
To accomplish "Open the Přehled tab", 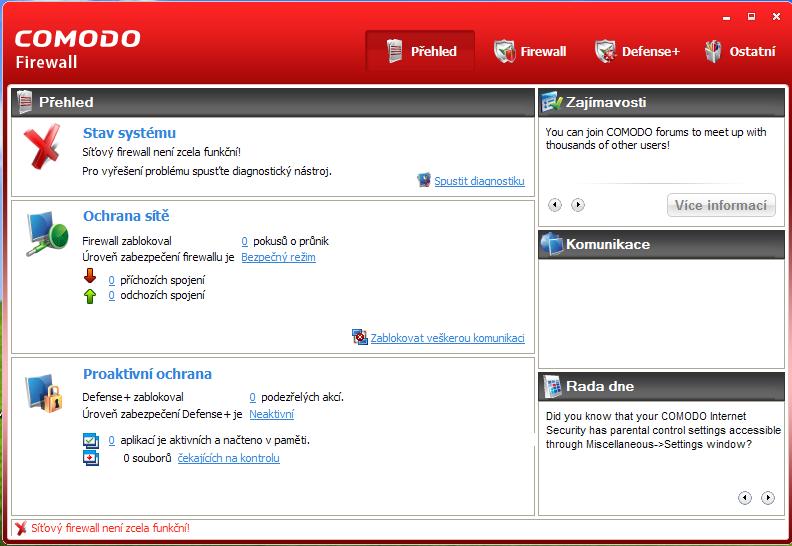I will (x=420, y=51).
